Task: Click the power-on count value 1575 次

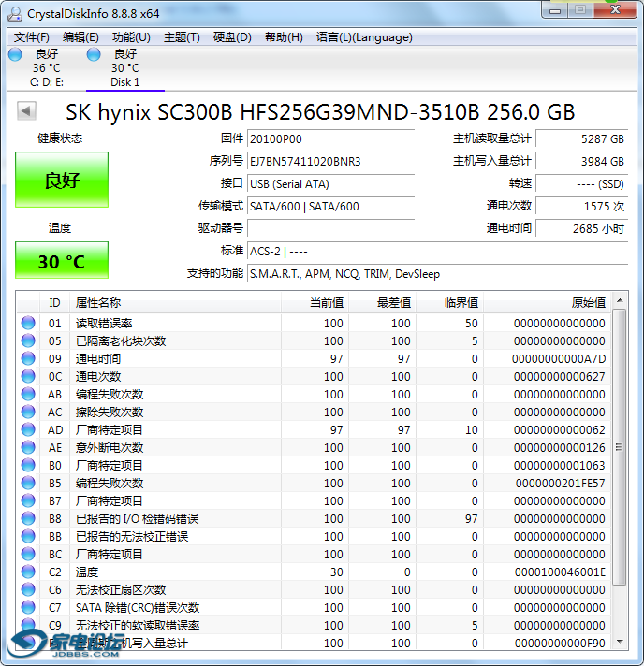Action: tap(581, 207)
